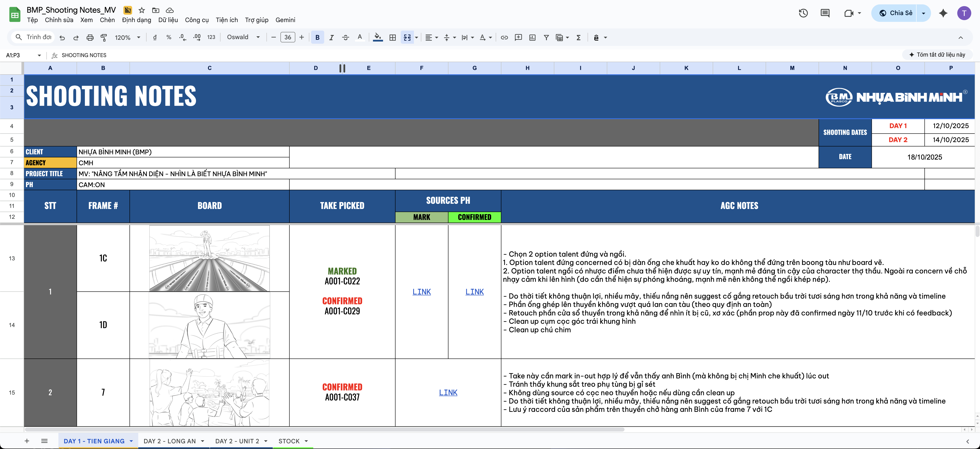Click the create filter funnel icon

(x=546, y=37)
